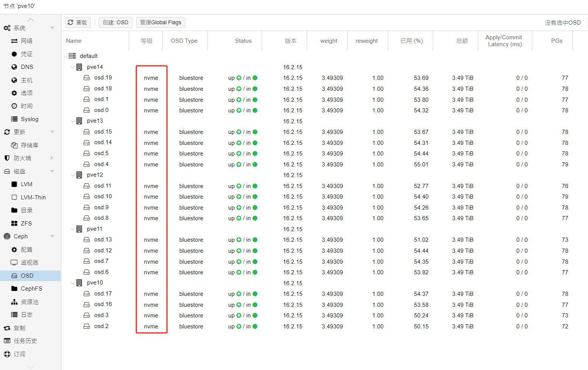Click the reload button
The height and width of the screenshot is (370, 588).
[x=78, y=22]
